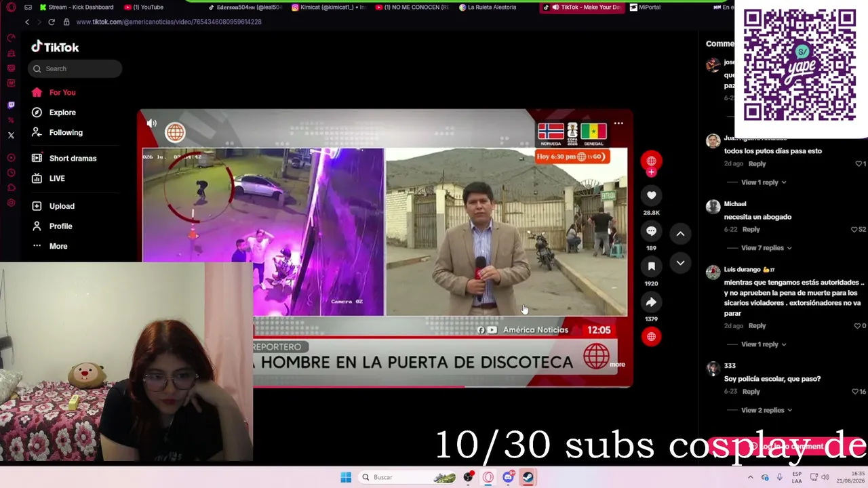Open the 'Upload' page in TikTok sidebar
The height and width of the screenshot is (488, 868).
[x=62, y=206]
